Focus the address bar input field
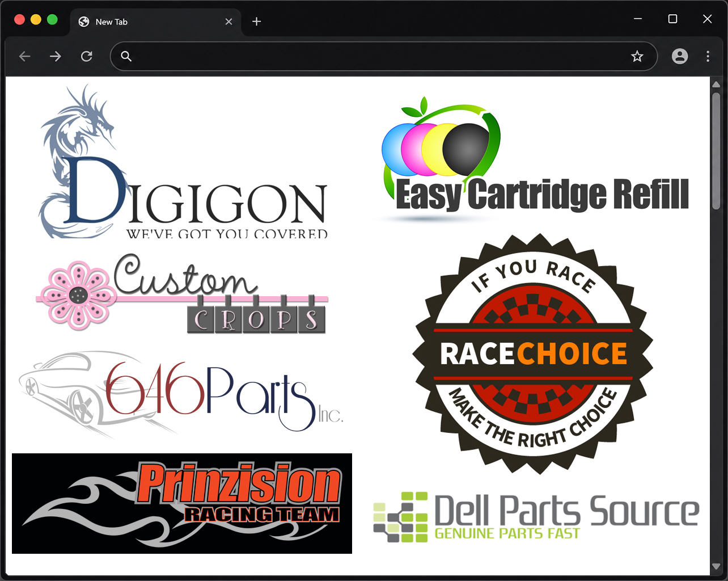 383,56
